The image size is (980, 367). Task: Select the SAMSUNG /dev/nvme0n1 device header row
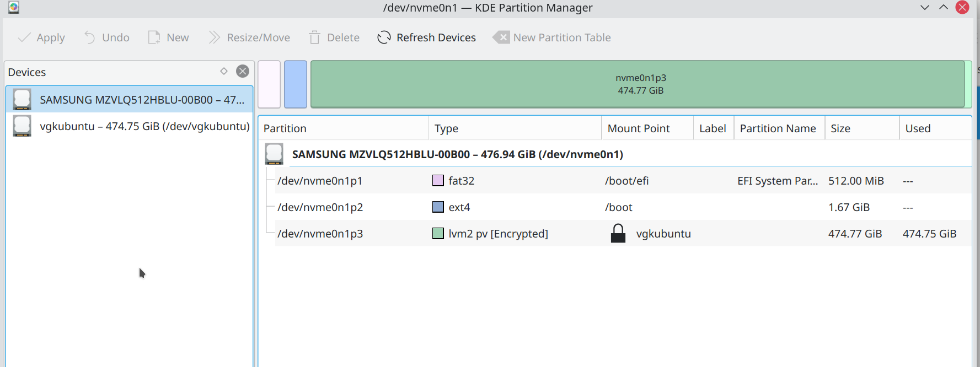[615, 154]
